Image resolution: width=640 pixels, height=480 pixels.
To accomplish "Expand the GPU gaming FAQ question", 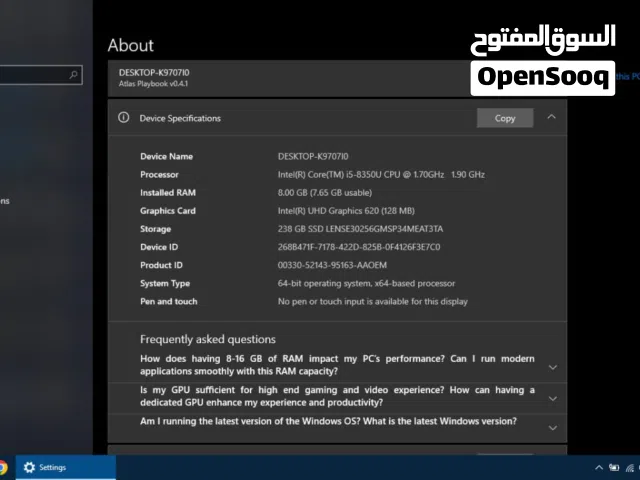I will pos(553,398).
